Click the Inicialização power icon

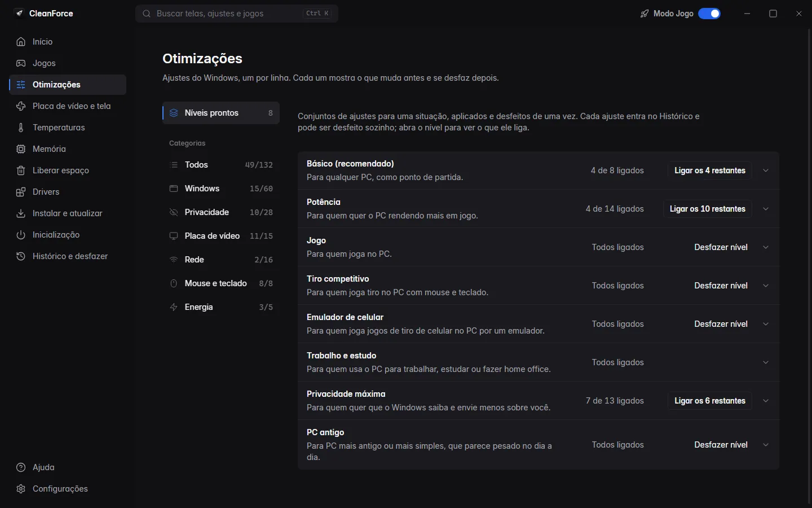coord(21,235)
